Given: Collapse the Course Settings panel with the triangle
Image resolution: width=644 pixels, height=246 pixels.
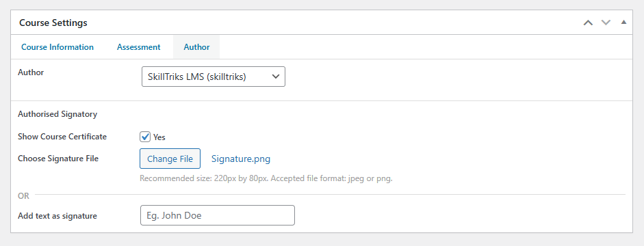Looking at the screenshot, I should [623, 22].
